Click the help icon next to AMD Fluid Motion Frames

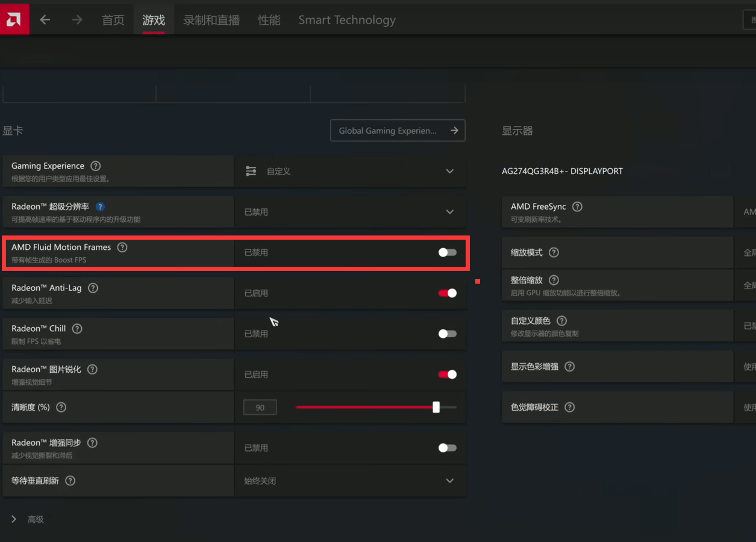[x=122, y=247]
